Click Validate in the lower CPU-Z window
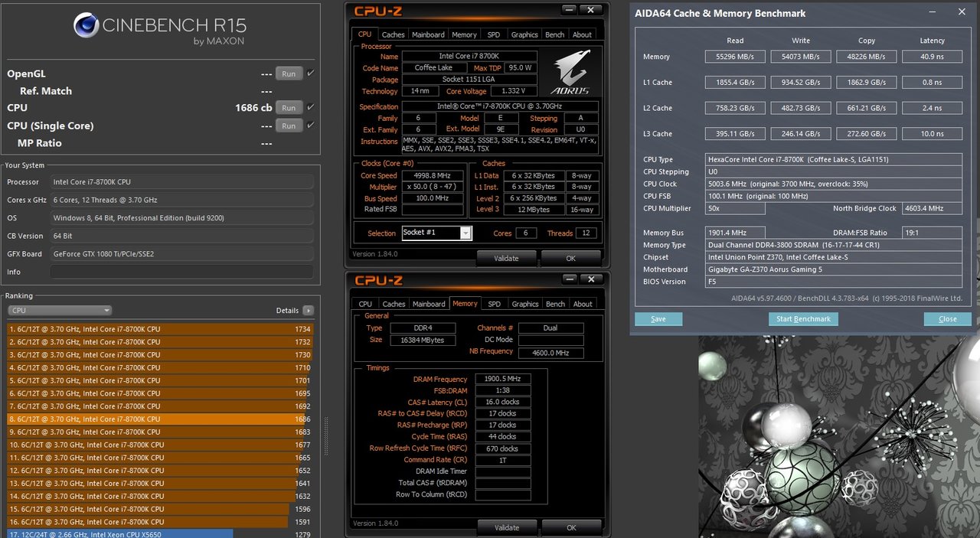The width and height of the screenshot is (980, 538). [506, 527]
